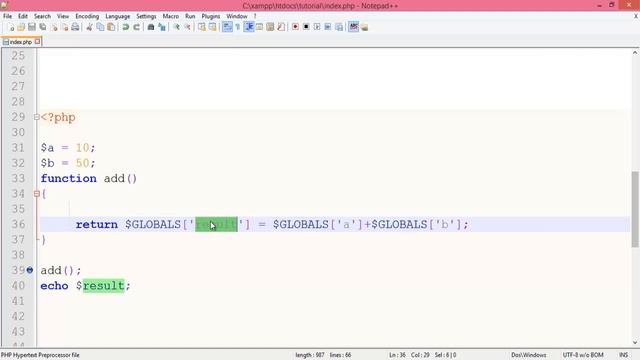
Task: Undo the last edit with the Undo icon
Action: pyautogui.click(x=125, y=27)
